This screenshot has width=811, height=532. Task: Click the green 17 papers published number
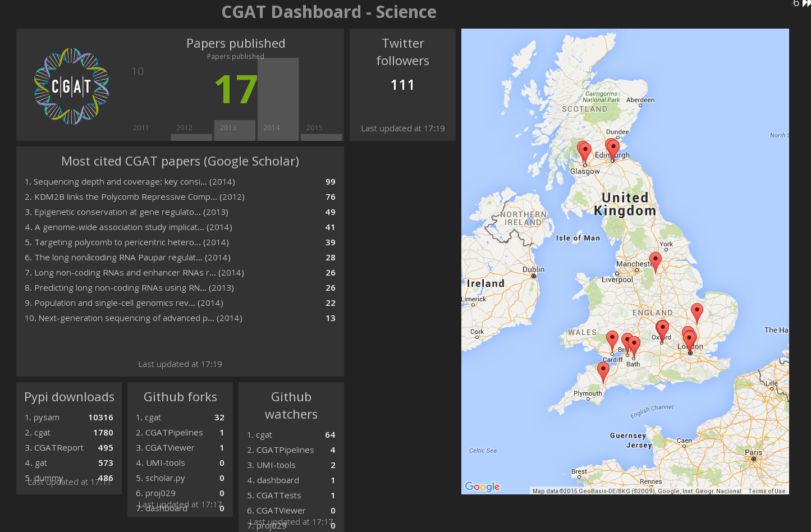[236, 90]
